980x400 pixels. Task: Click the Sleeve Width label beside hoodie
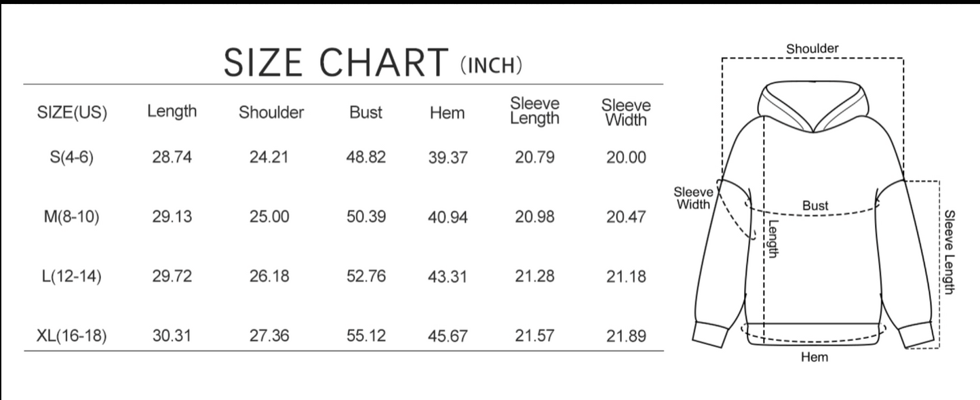pos(694,198)
